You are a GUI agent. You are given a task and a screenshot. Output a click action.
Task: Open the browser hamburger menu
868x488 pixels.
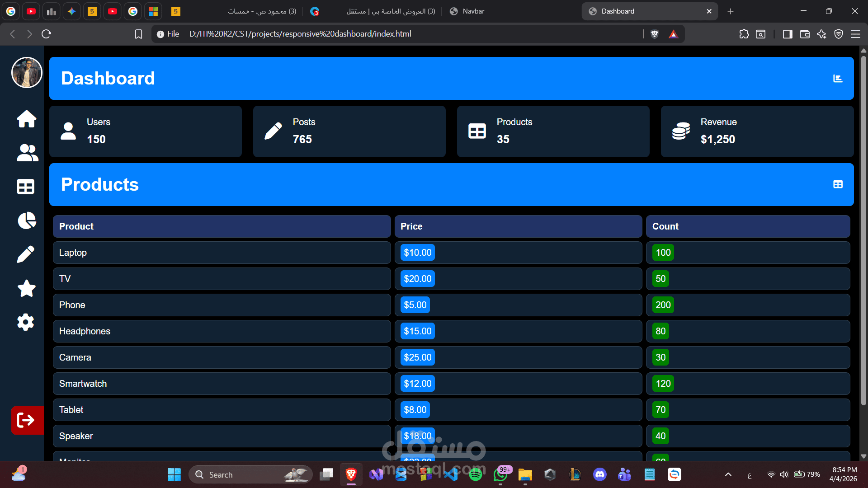[x=855, y=34]
